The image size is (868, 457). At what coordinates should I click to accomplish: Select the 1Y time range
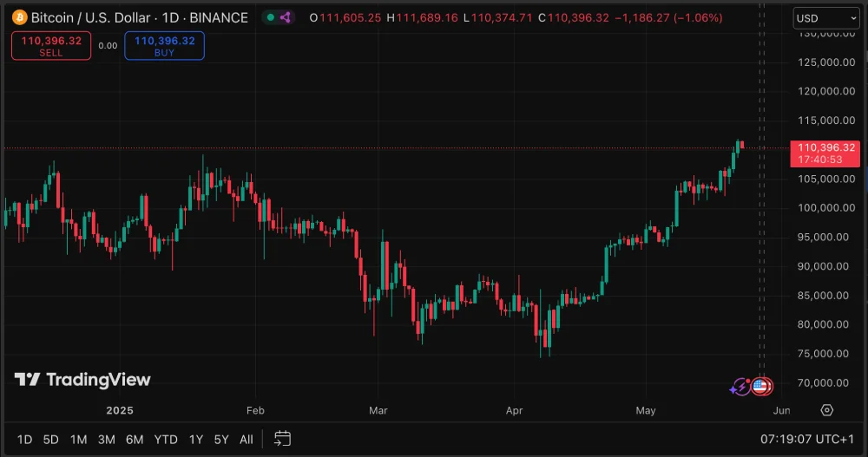196,440
